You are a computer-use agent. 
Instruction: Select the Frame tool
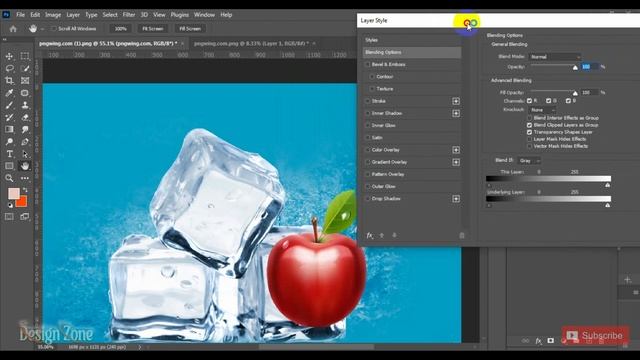[x=25, y=80]
